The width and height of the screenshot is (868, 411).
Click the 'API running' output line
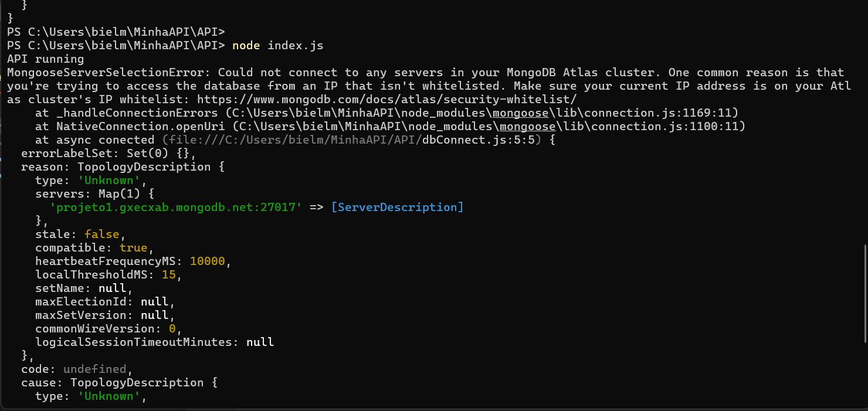(46, 59)
